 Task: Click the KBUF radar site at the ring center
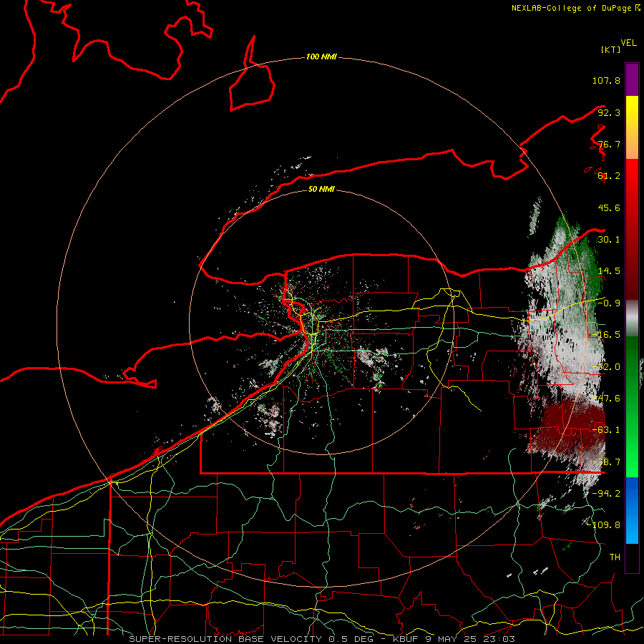pyautogui.click(x=321, y=323)
